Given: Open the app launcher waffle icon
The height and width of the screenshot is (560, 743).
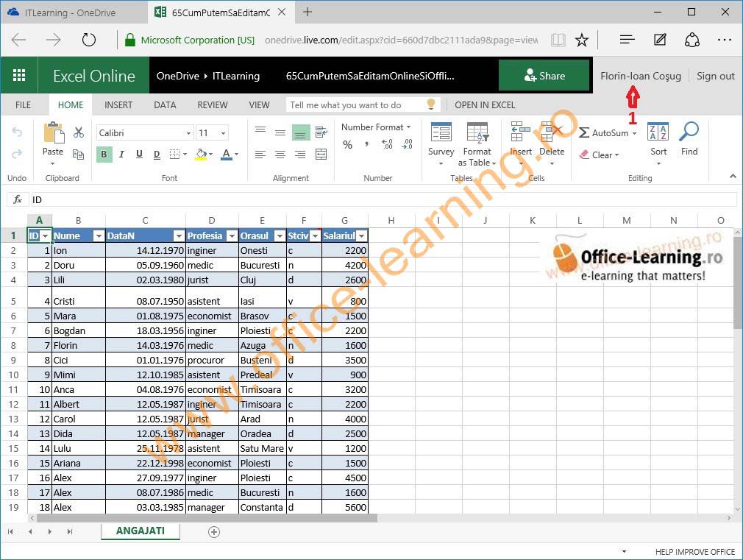Looking at the screenshot, I should click(19, 75).
